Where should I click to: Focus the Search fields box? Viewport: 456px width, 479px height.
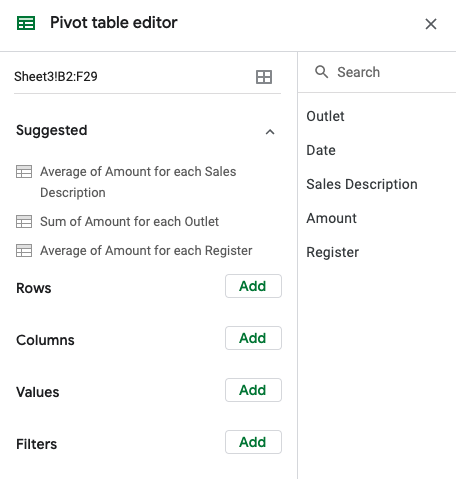click(377, 72)
